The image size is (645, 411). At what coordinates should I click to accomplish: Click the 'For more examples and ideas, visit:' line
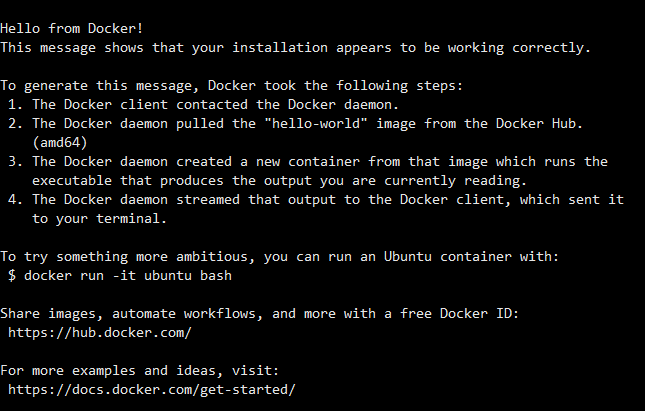[140, 371]
